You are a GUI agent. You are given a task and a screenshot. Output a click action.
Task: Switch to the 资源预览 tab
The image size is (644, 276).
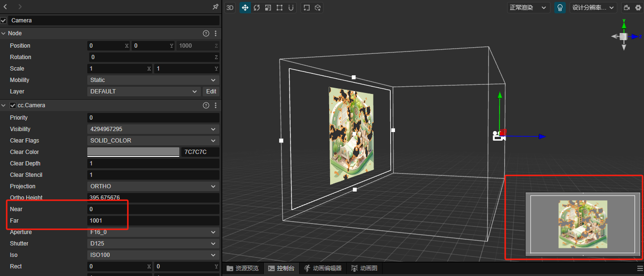pyautogui.click(x=243, y=268)
